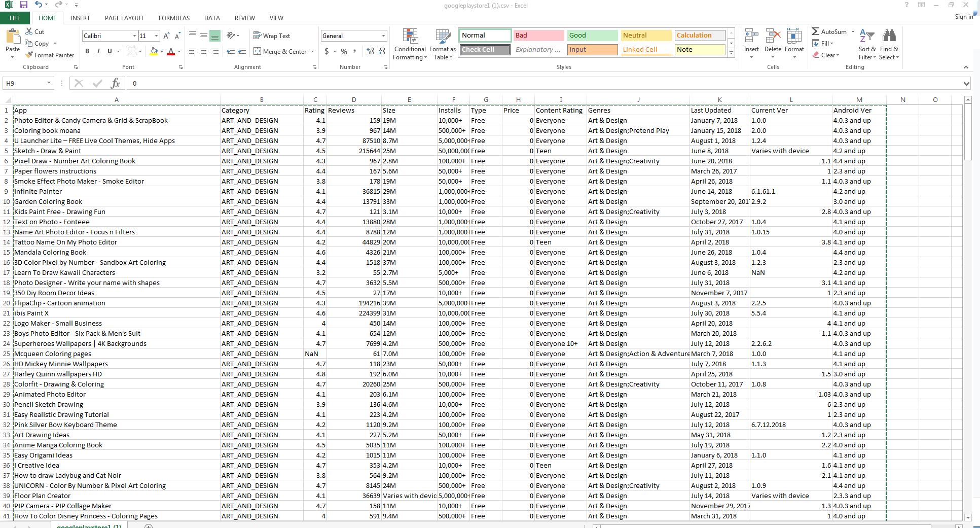Switch to the REVIEW tab
The width and height of the screenshot is (980, 528).
pyautogui.click(x=245, y=18)
